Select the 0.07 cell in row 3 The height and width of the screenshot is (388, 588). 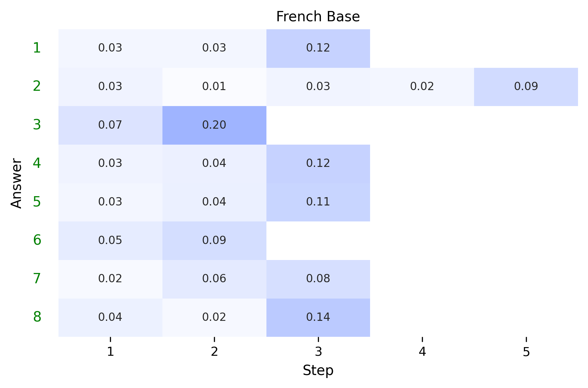(110, 125)
